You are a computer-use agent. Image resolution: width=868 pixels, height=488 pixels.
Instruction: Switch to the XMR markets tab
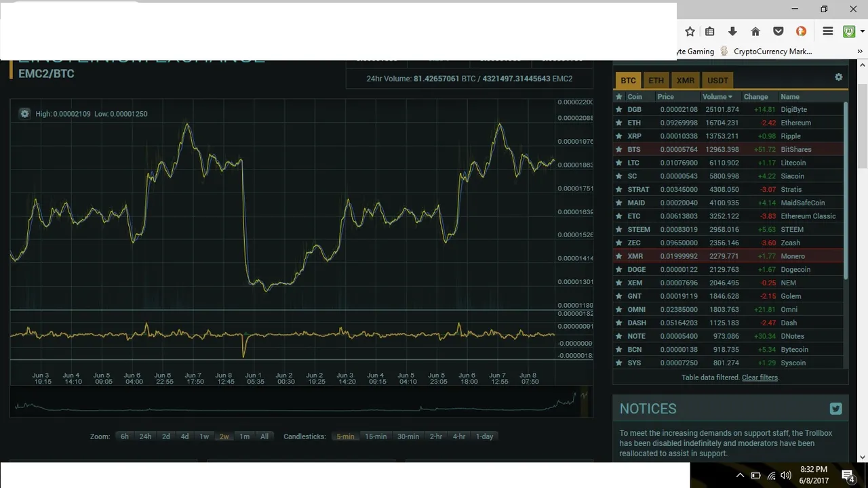point(685,80)
